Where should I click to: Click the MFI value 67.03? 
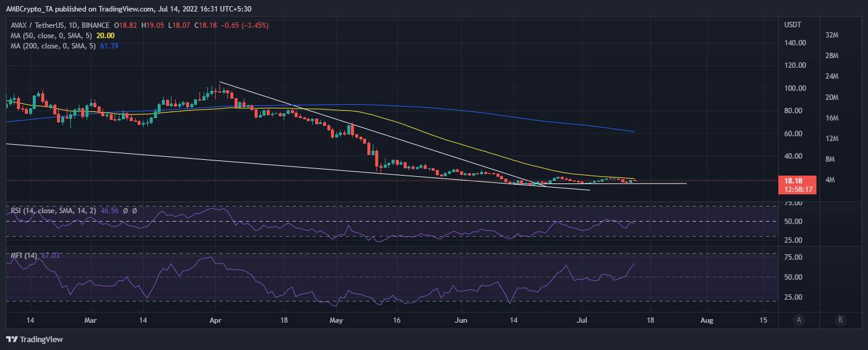(49, 256)
